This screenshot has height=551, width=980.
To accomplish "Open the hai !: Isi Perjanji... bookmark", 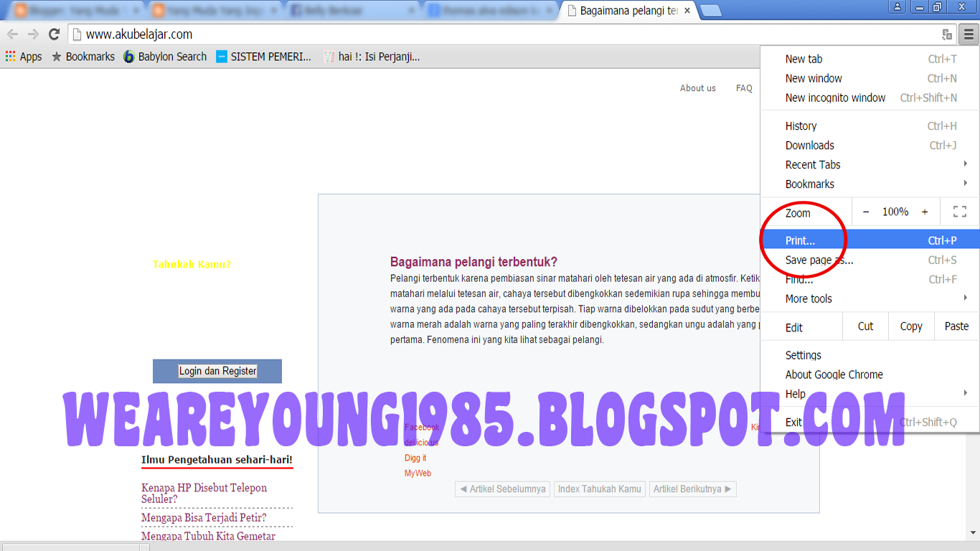I will click(x=372, y=57).
